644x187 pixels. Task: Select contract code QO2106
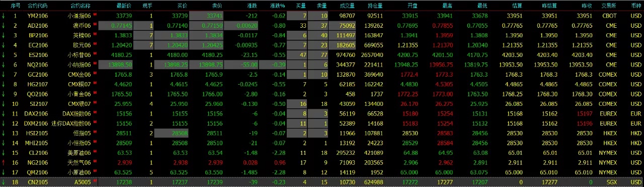[x=38, y=94]
